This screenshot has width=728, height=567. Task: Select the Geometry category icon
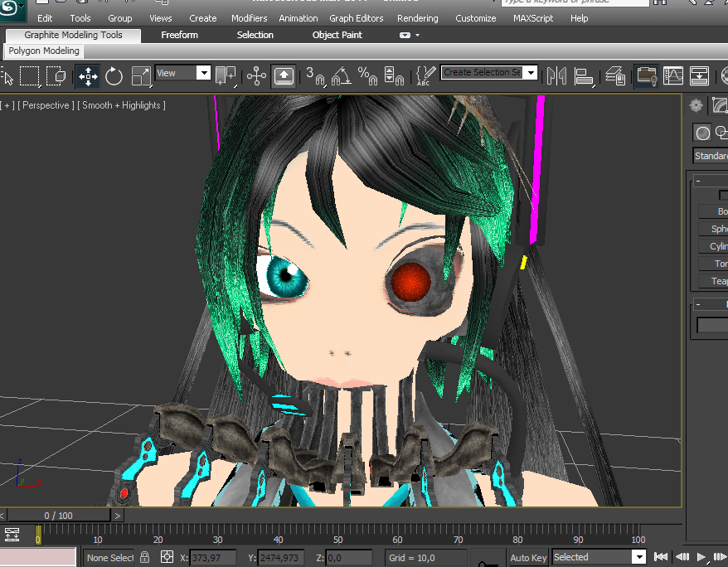pyautogui.click(x=702, y=133)
